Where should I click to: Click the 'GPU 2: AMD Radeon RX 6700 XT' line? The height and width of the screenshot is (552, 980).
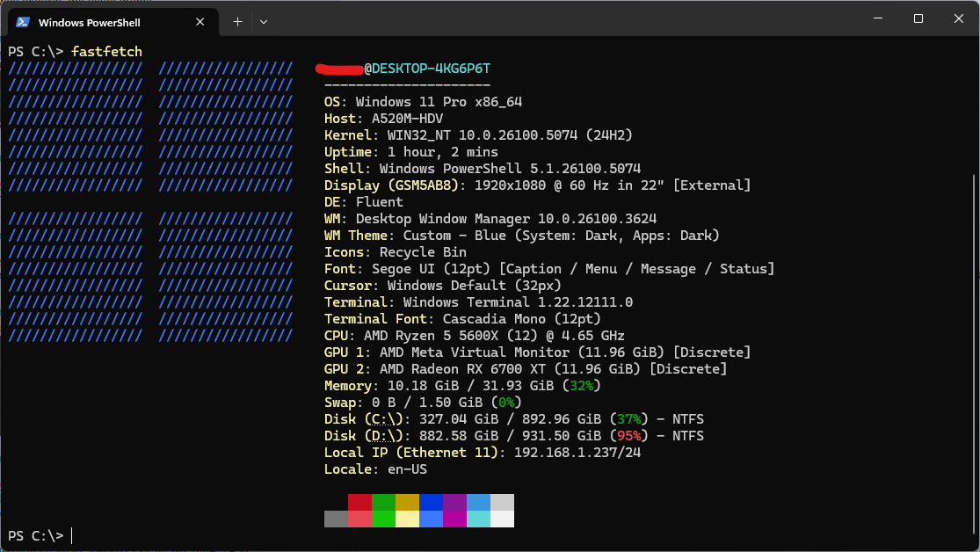coord(526,369)
